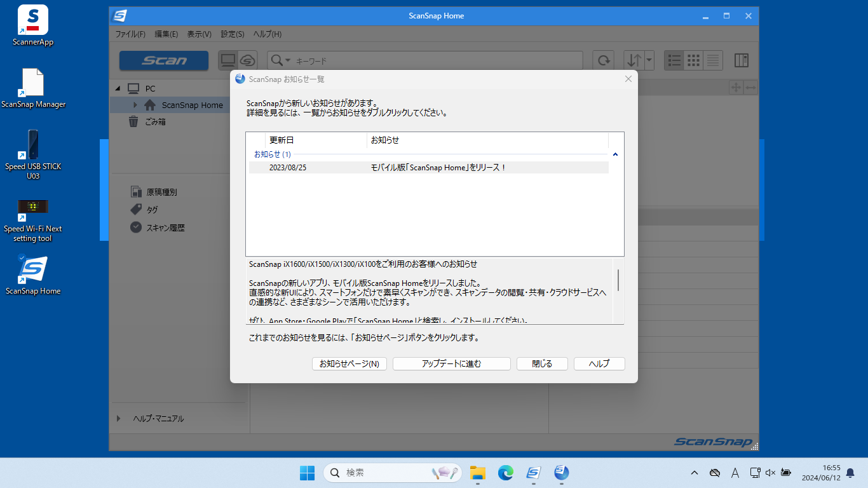The image size is (868, 488).
Task: Click the dialog's ヘルプ button
Action: click(x=599, y=363)
